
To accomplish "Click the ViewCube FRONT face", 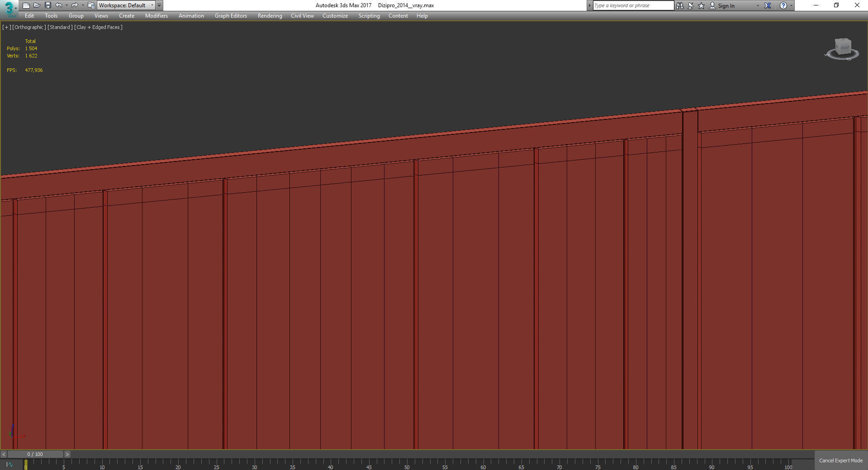I will click(844, 47).
